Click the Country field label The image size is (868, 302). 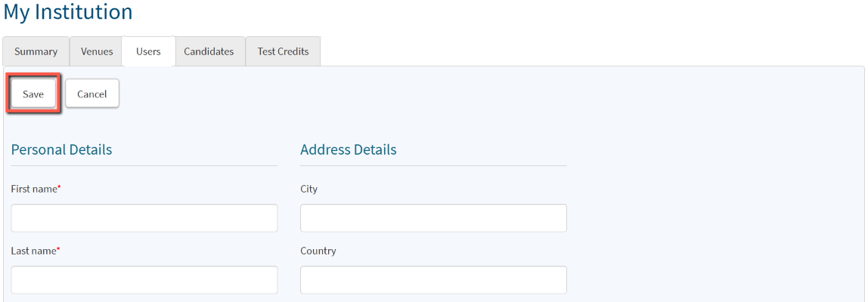tap(318, 251)
